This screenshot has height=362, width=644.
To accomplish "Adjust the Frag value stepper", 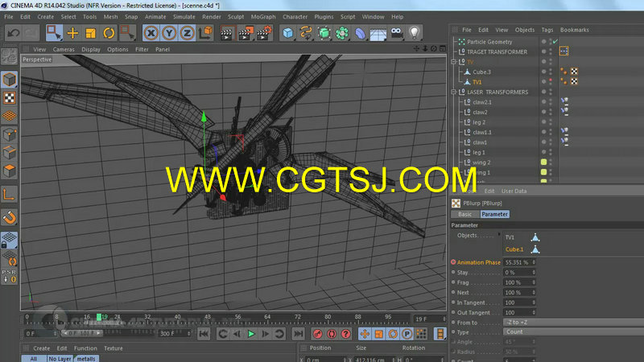I will click(534, 282).
